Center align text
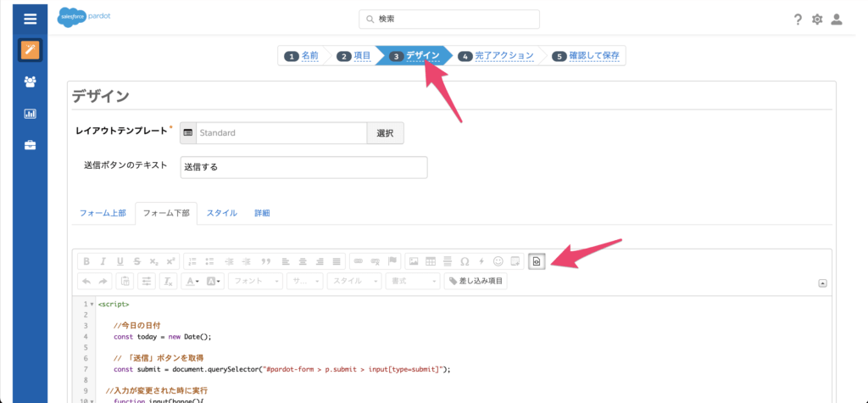This screenshot has height=403, width=868. pos(303,261)
